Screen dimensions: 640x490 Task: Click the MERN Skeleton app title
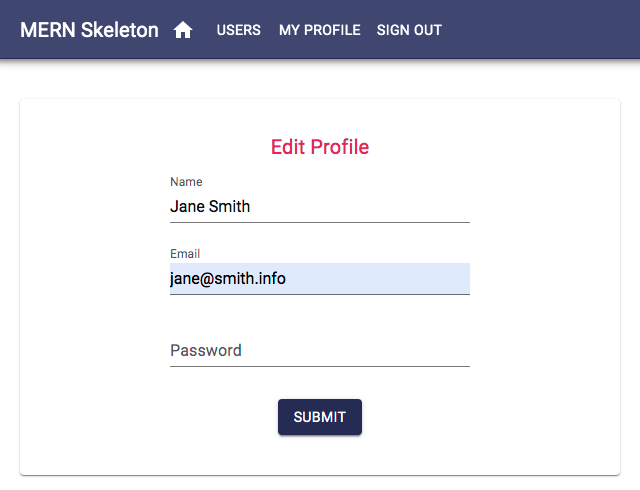[89, 30]
